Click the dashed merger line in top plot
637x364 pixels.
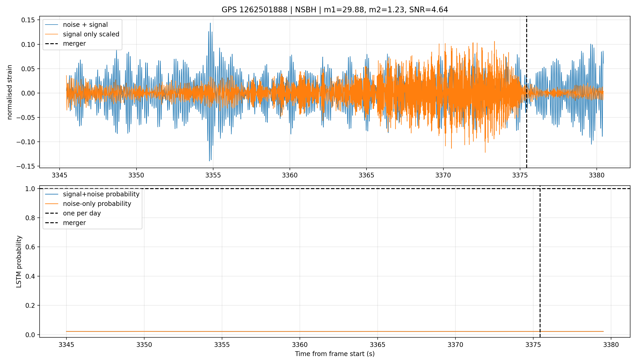[x=526, y=92]
